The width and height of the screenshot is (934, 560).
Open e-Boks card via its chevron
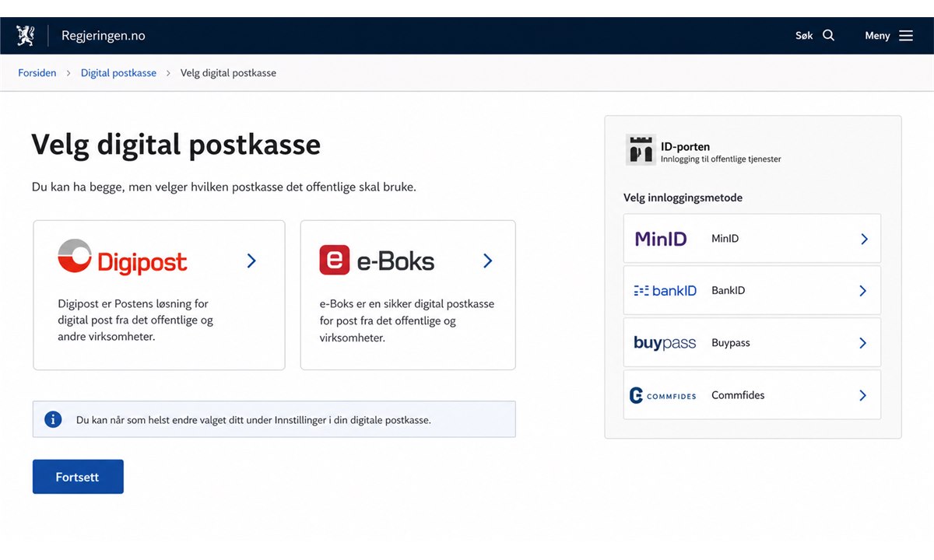click(x=488, y=261)
